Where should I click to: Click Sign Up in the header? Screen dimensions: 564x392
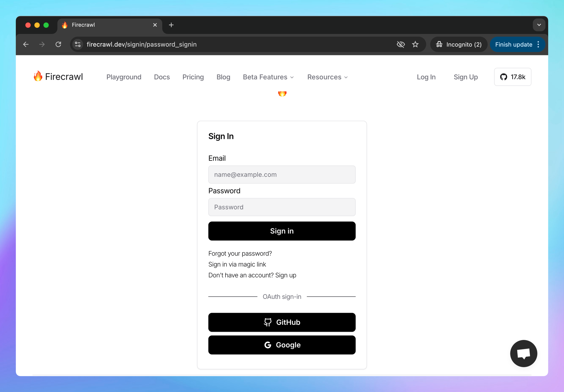pyautogui.click(x=466, y=77)
